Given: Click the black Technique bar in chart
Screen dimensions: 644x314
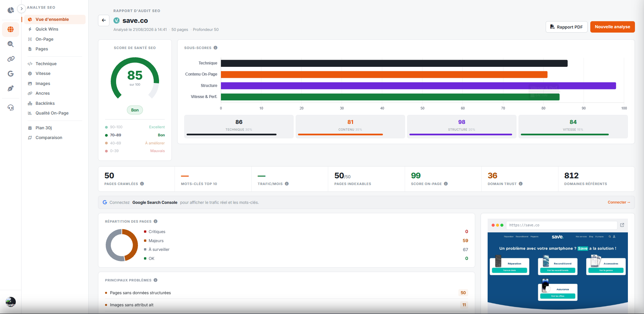Looking at the screenshot, I should click(394, 63).
